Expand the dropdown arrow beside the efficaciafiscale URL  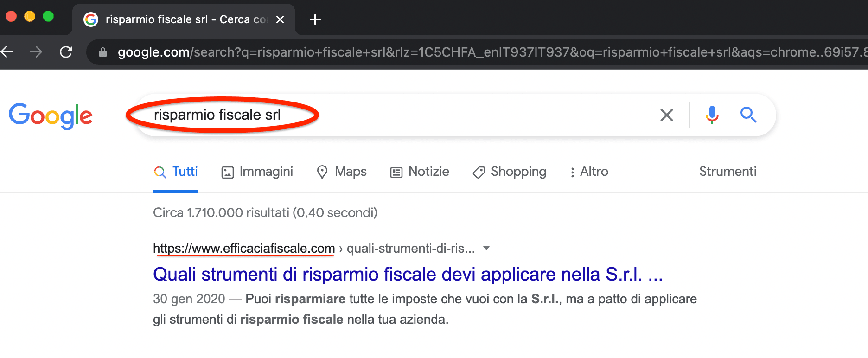pos(486,248)
